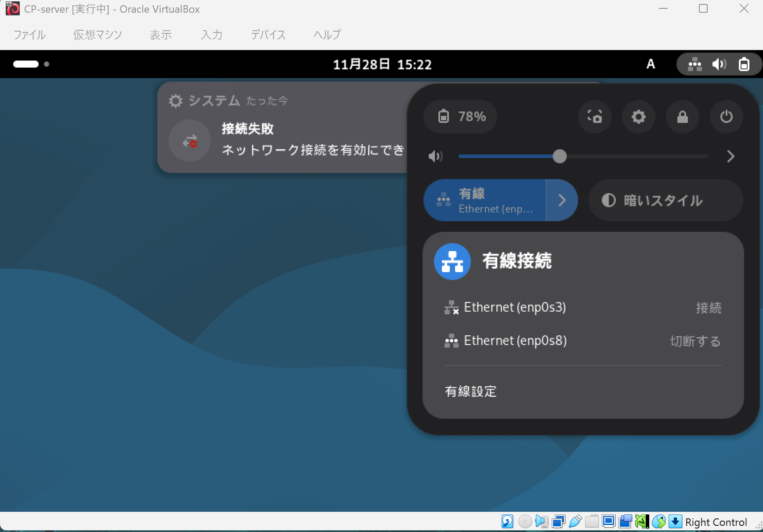Click the shared folders icon in VirtualBox status bar
Viewport: 763px width, 532px height.
(592, 521)
